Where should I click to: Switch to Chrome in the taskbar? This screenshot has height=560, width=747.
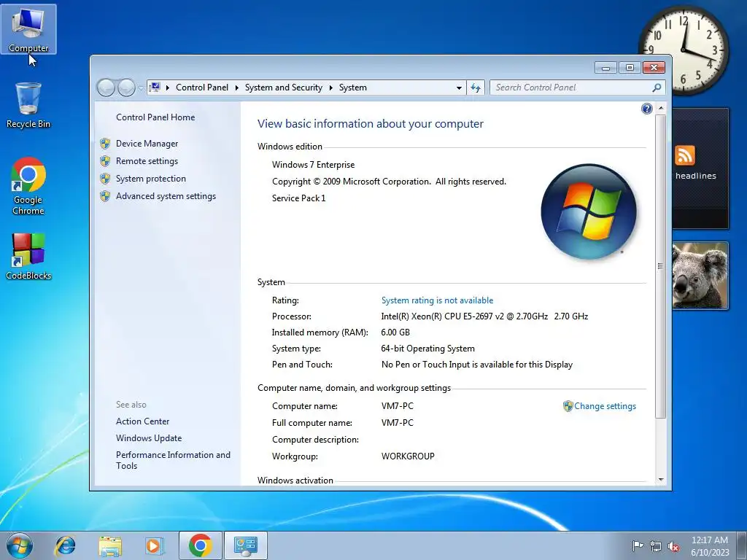pyautogui.click(x=200, y=545)
